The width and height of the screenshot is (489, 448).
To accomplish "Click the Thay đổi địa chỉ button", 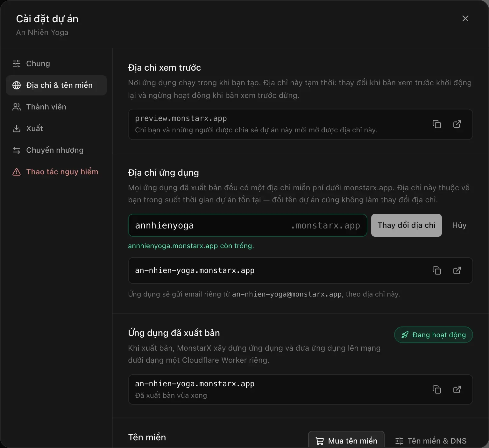I will [407, 225].
